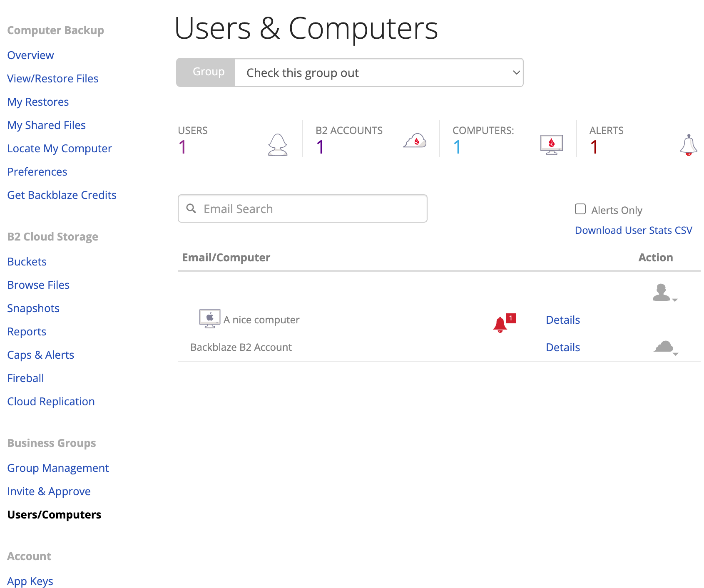Click the USERS count 1
This screenshot has height=588, width=704.
(x=182, y=147)
